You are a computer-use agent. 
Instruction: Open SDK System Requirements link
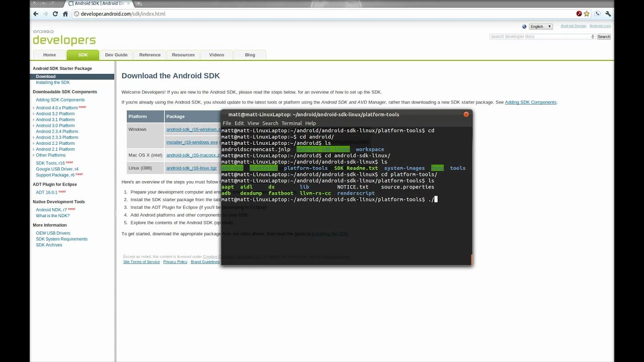click(61, 239)
